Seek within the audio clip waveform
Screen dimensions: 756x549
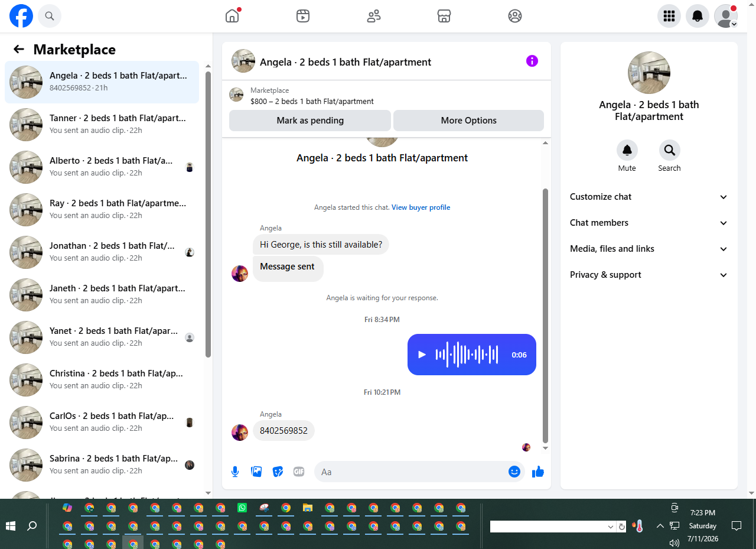click(467, 355)
